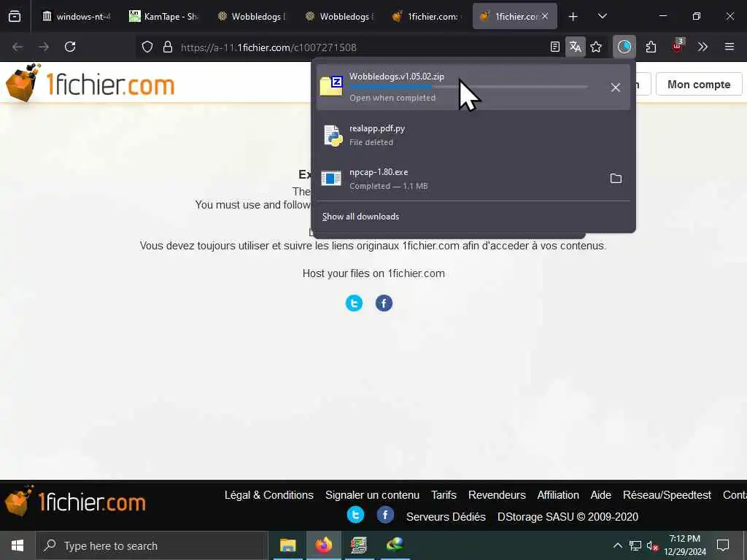Bookmark this page with the star
The width and height of the screenshot is (747, 560).
tap(596, 47)
